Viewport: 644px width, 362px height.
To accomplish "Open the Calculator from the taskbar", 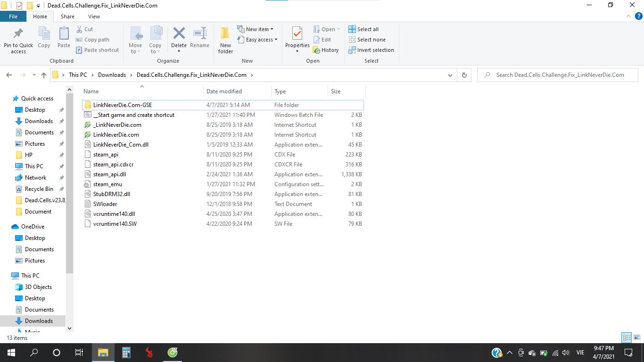I will click(126, 353).
